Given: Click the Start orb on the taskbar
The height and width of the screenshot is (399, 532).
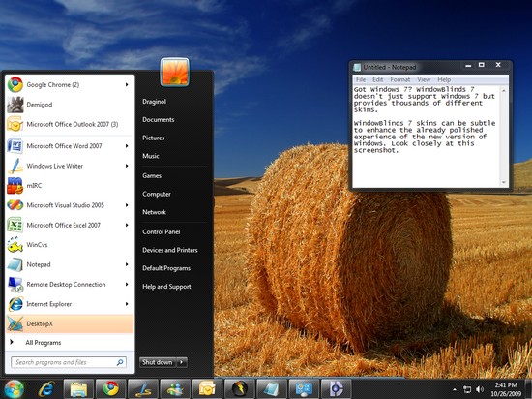Looking at the screenshot, I should [14, 388].
